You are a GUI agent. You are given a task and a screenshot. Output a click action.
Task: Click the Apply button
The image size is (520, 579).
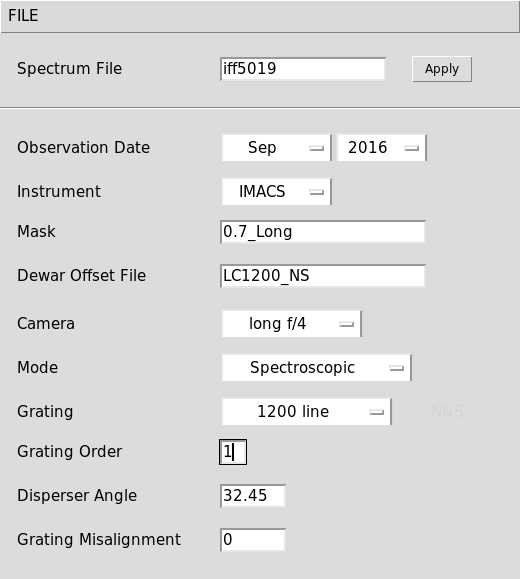[x=442, y=69]
